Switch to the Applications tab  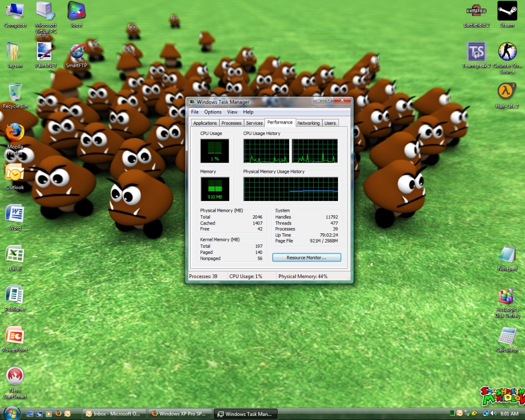(205, 123)
